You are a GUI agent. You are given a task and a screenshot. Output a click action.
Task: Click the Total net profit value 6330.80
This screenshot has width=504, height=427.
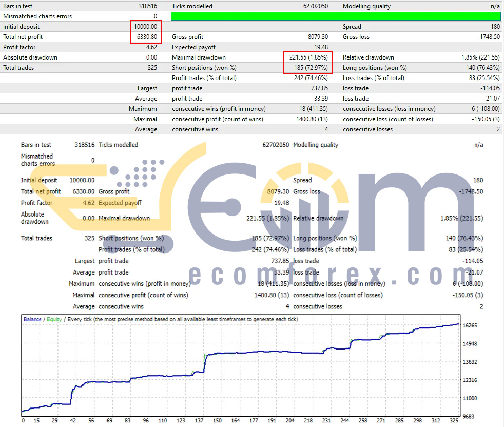147,37
